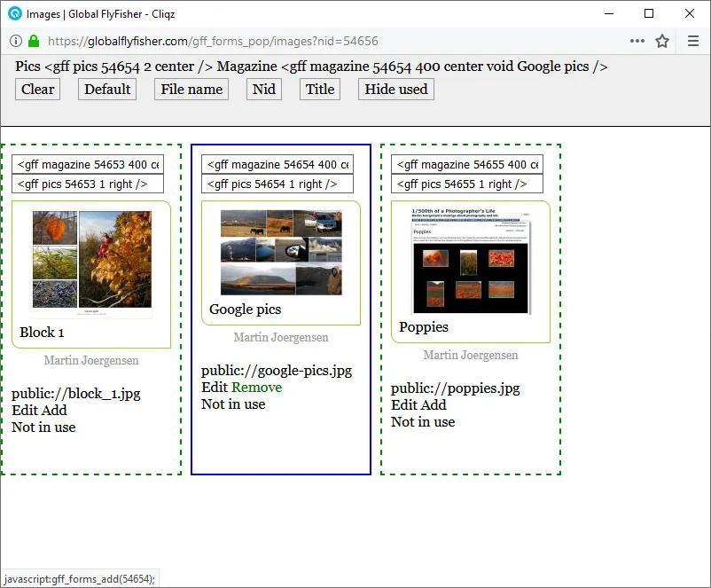Click the gff pics 54655 input field
Viewport: 711px width, 588px height.
pyautogui.click(x=466, y=184)
